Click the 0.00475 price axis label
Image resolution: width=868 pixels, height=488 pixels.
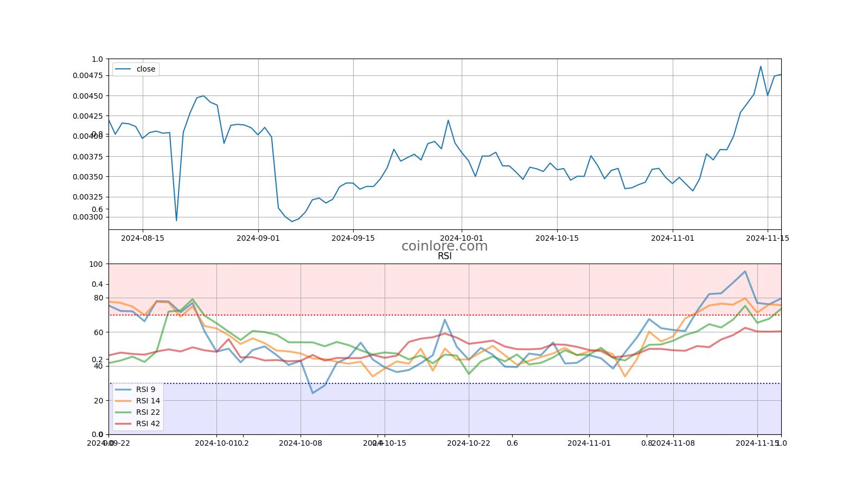tap(87, 75)
